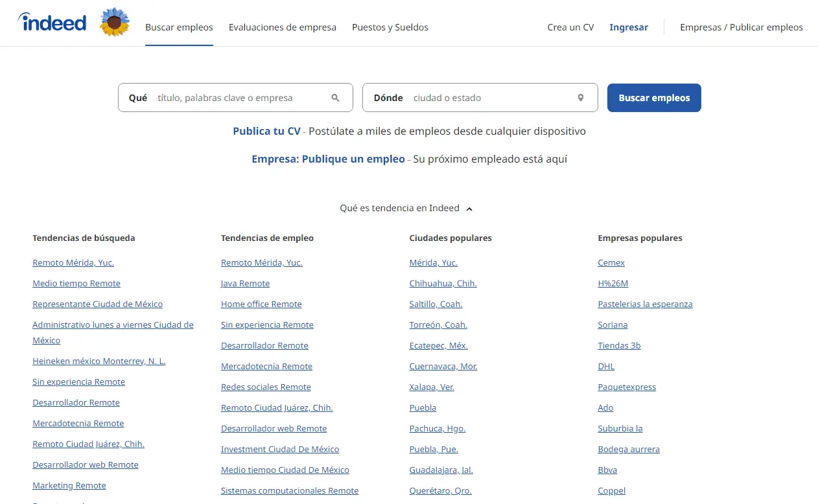Open Desarrollador Remote under Tendencias de empleo
Screen dimensions: 818x504
coord(264,345)
